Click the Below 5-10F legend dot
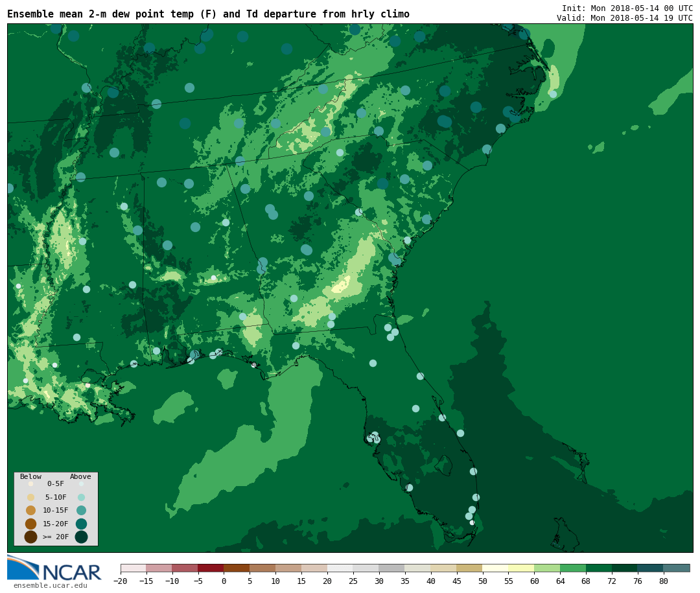 pyautogui.click(x=31, y=497)
